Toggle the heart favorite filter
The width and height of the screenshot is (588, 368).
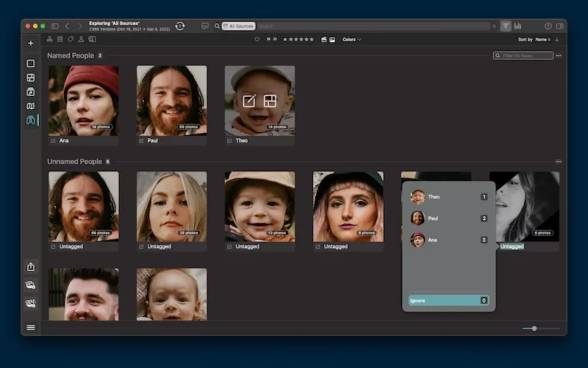tap(257, 39)
